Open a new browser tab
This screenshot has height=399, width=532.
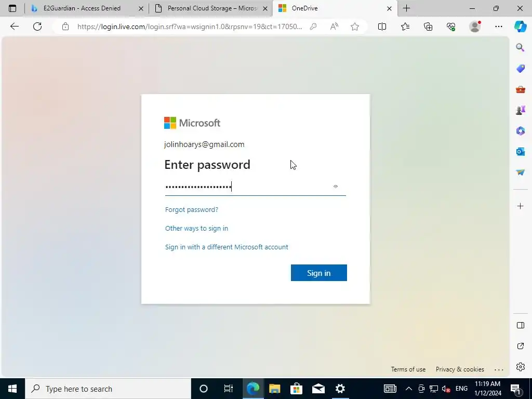(406, 8)
